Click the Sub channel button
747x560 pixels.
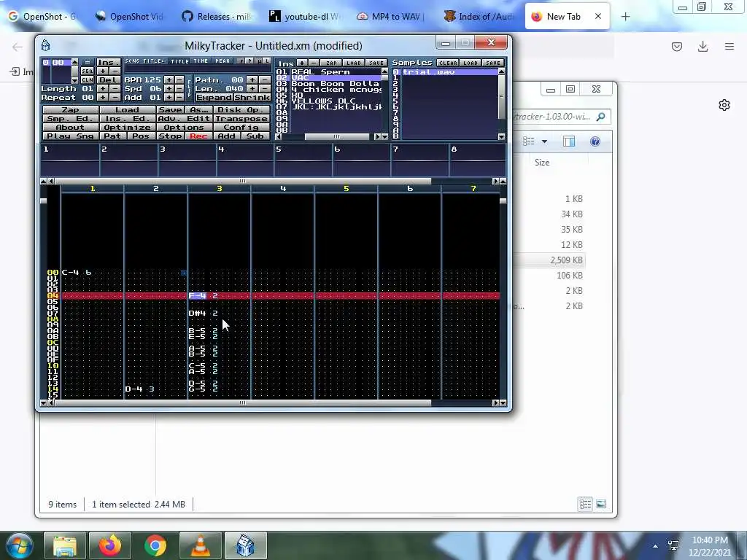tap(255, 136)
